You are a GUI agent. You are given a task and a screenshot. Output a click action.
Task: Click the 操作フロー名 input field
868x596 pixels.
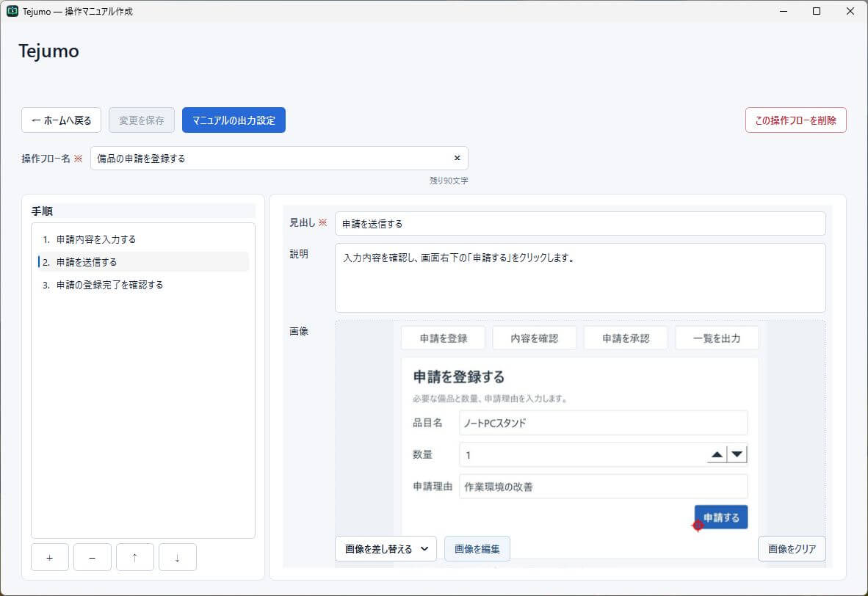click(x=279, y=159)
